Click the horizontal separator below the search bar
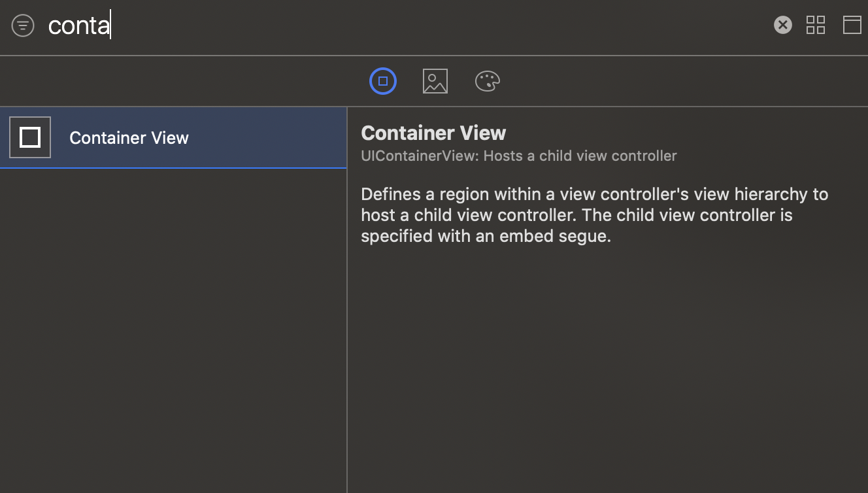The image size is (868, 493). tap(434, 56)
